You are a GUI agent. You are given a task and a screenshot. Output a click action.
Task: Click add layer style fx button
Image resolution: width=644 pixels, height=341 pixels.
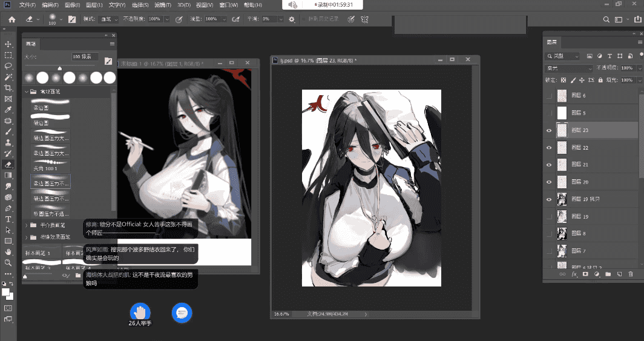tap(574, 274)
